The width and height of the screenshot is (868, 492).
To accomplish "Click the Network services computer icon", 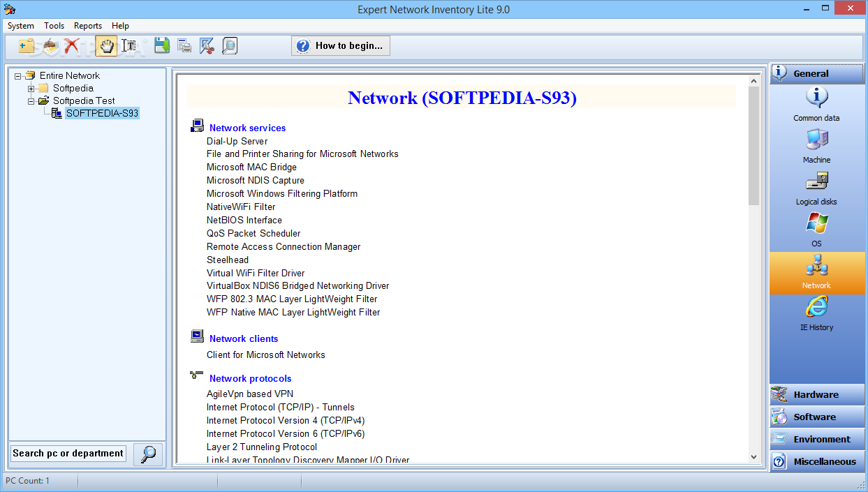I will click(197, 126).
